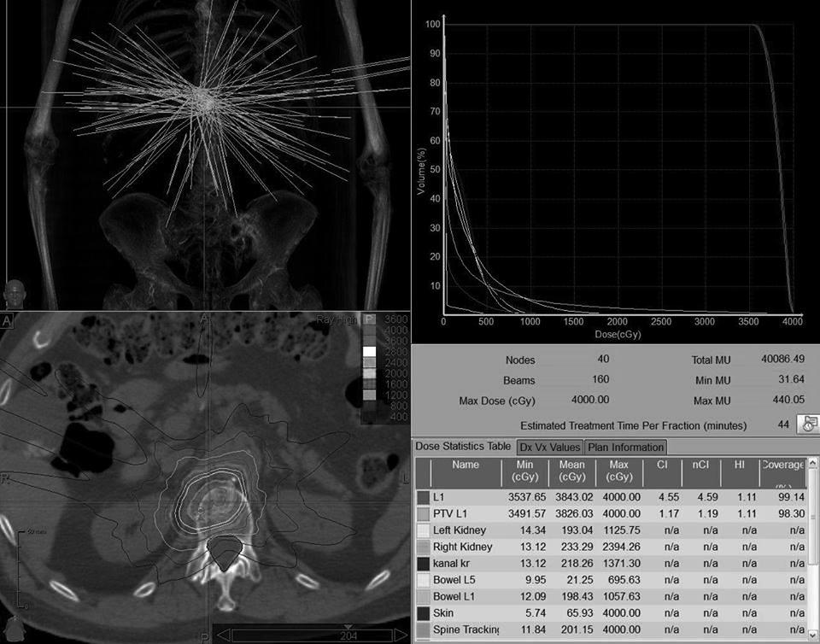Click the dose table scroll up arrow
The width and height of the screenshot is (820, 644).
click(x=813, y=463)
